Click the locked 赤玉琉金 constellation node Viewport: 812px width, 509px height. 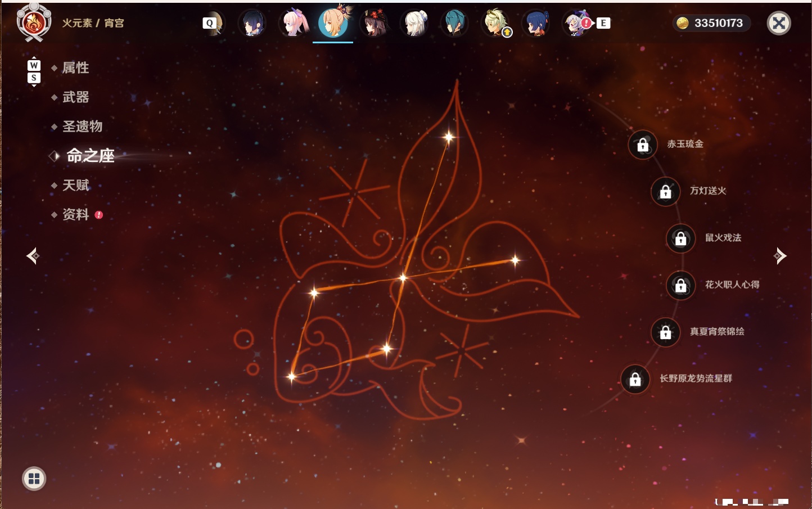pos(643,145)
